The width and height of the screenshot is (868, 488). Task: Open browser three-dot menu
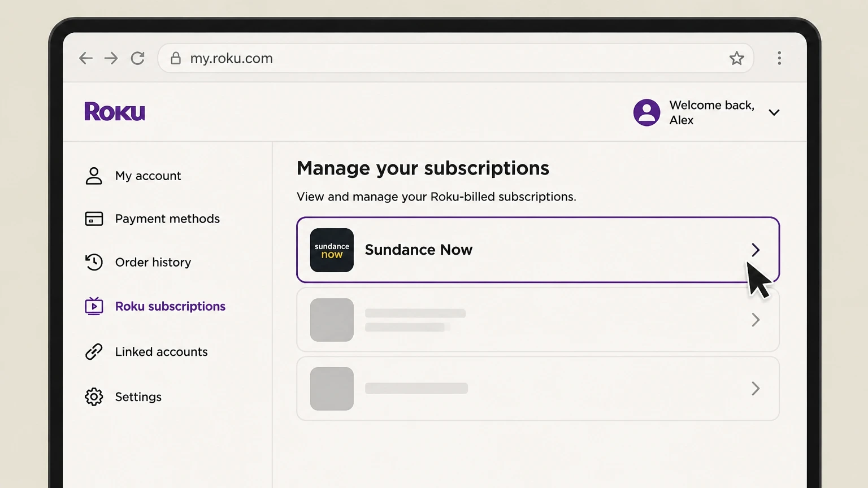pyautogui.click(x=779, y=58)
